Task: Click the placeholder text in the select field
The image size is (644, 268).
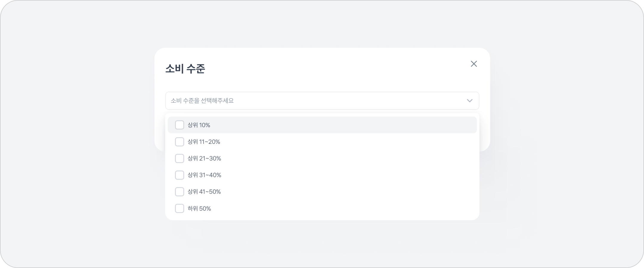Action: [x=202, y=101]
